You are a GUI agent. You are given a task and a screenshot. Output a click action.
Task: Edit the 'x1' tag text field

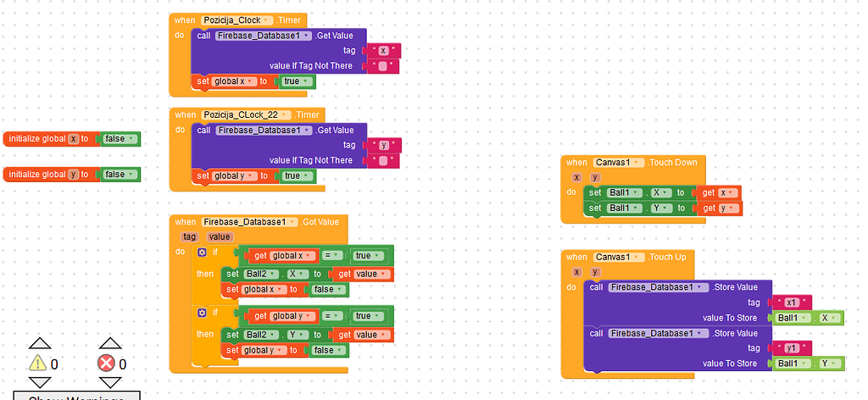coord(791,303)
